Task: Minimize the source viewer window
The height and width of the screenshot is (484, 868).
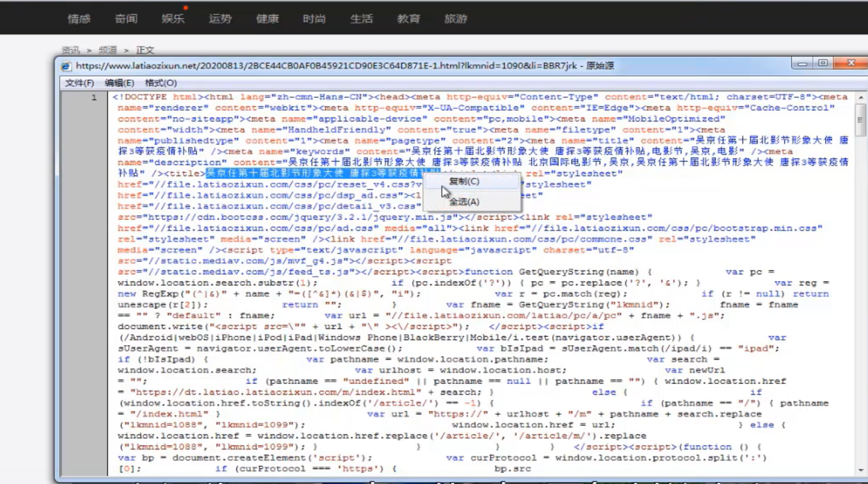Action: click(802, 63)
